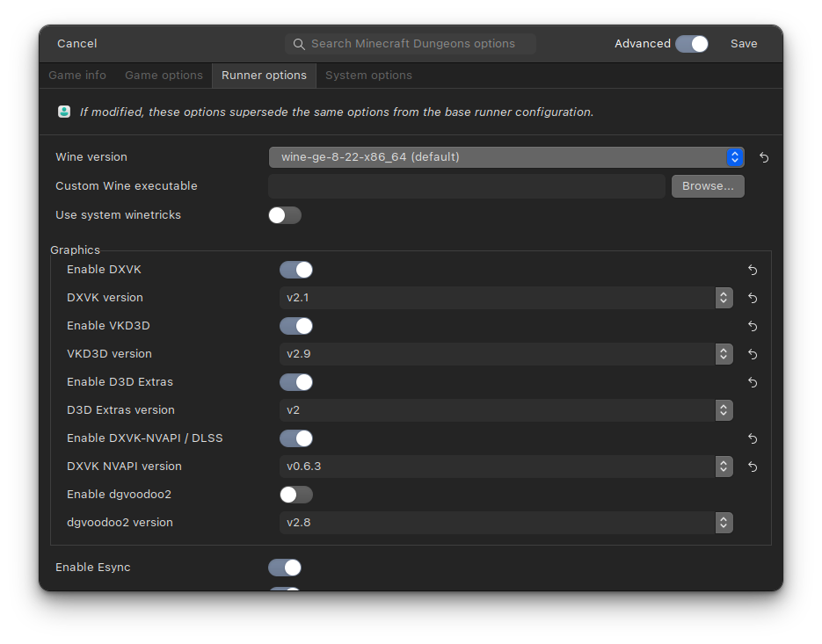Image resolution: width=822 pixels, height=644 pixels.
Task: Click the search magnifier icon
Action: [299, 44]
